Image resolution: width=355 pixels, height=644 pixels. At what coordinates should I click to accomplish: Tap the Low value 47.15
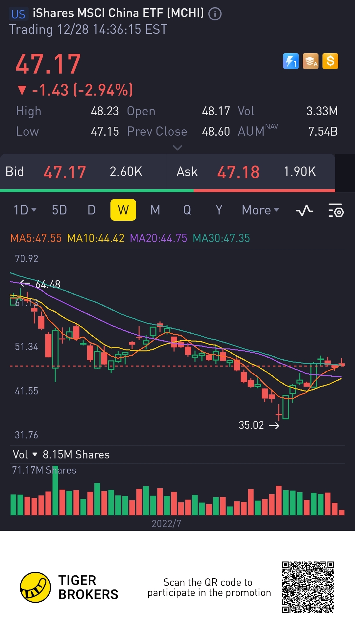[x=105, y=132]
